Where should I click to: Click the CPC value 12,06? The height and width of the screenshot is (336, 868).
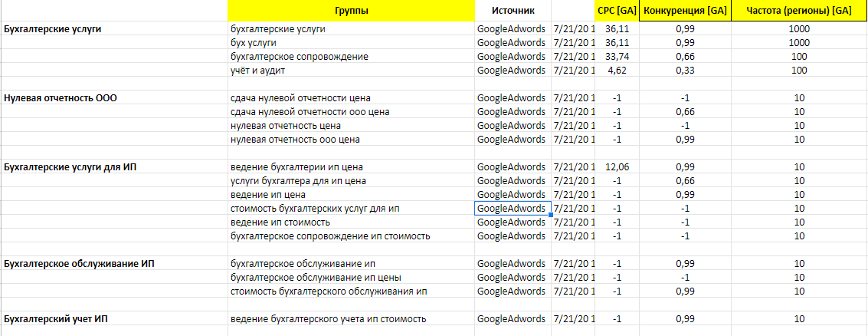tap(617, 167)
